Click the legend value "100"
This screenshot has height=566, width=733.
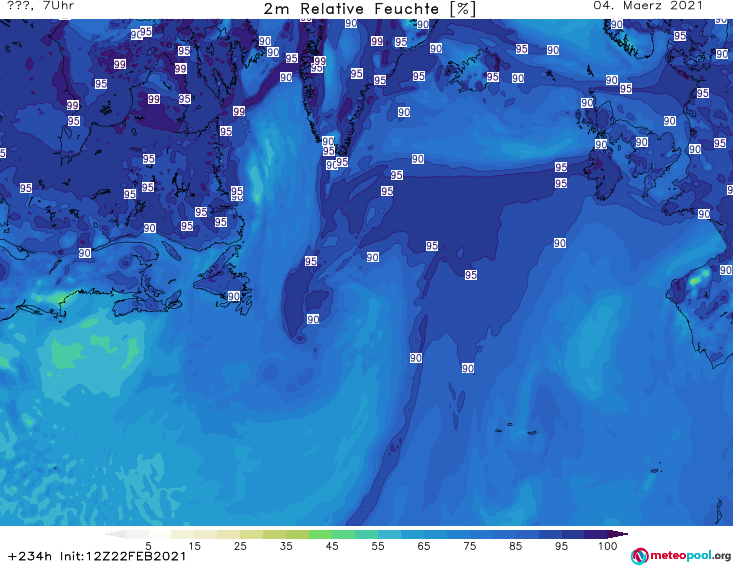608,546
